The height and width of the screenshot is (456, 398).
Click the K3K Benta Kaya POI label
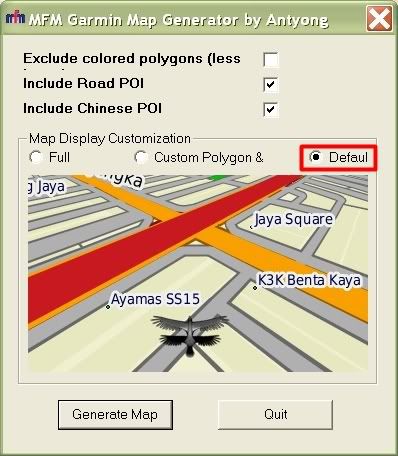tap(309, 280)
